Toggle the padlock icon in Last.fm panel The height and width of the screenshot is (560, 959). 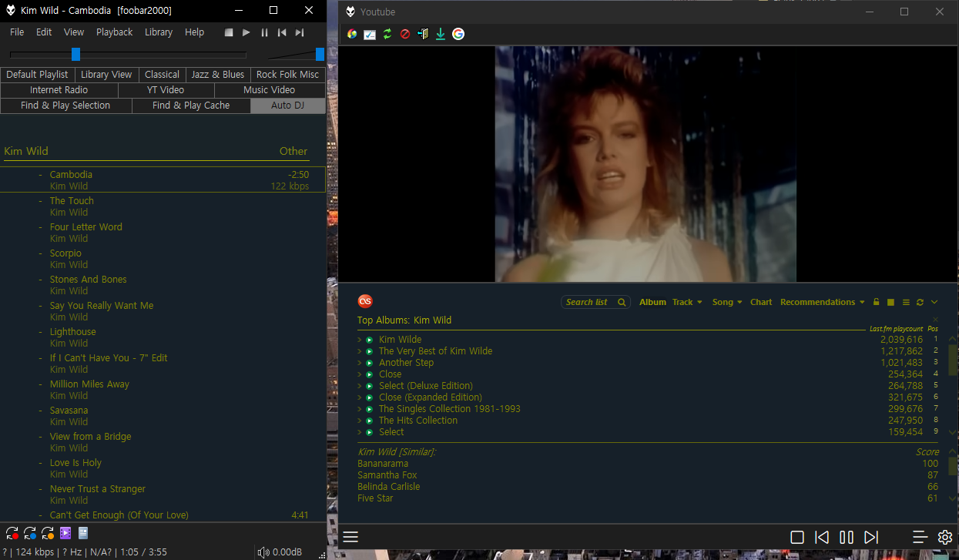pos(876,302)
